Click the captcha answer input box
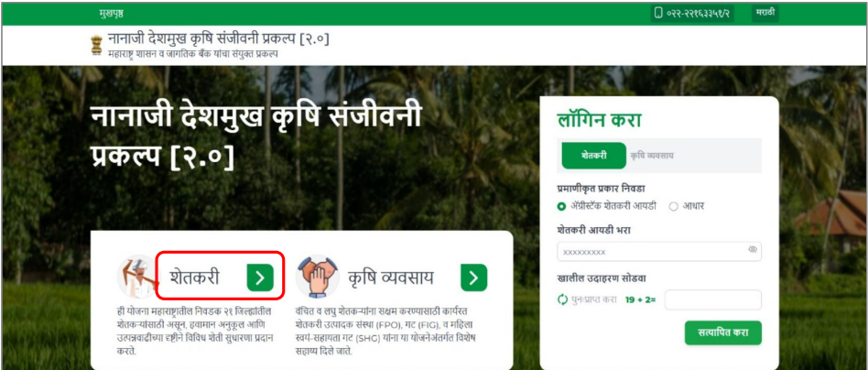868x370 pixels. point(713,299)
